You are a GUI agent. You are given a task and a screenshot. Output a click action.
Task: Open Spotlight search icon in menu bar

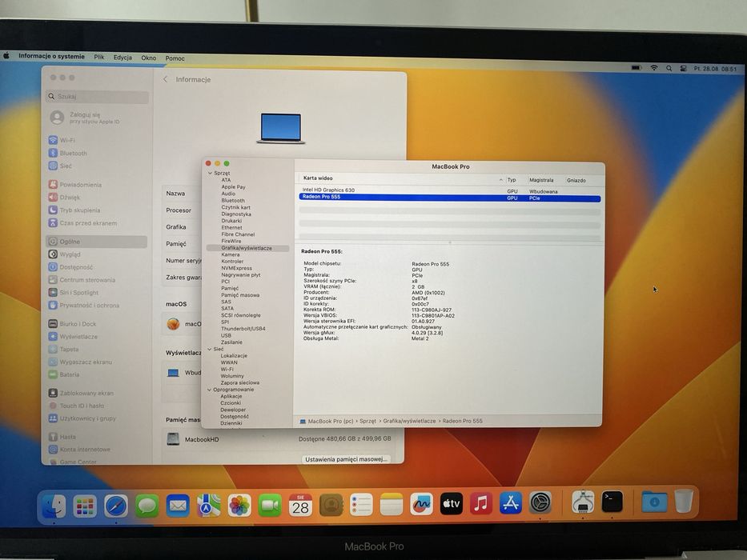tap(669, 69)
